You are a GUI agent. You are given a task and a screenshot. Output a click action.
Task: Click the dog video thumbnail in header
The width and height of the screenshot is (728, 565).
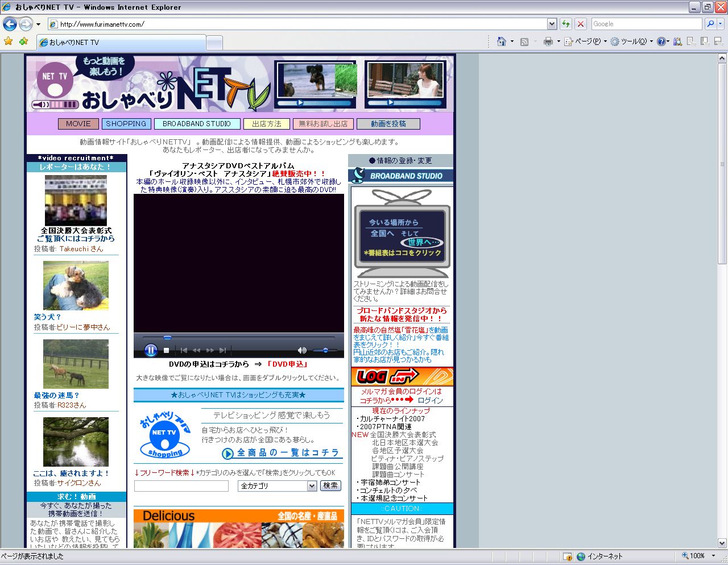(x=316, y=84)
